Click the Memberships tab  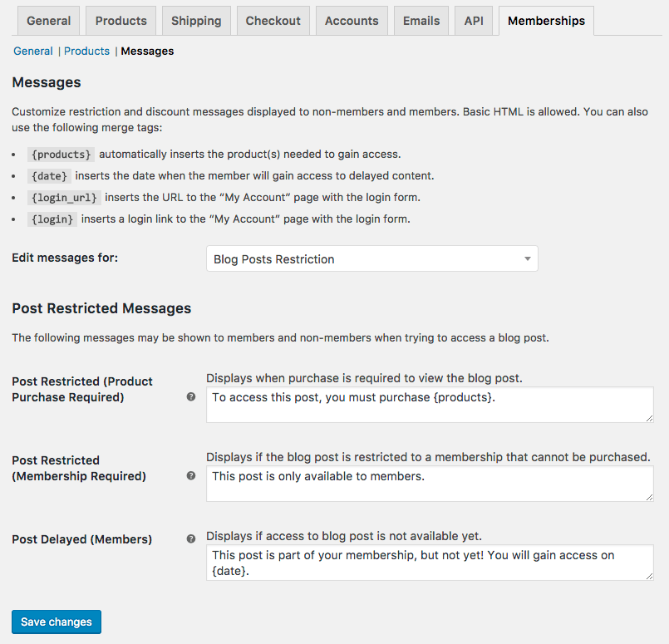[545, 21]
